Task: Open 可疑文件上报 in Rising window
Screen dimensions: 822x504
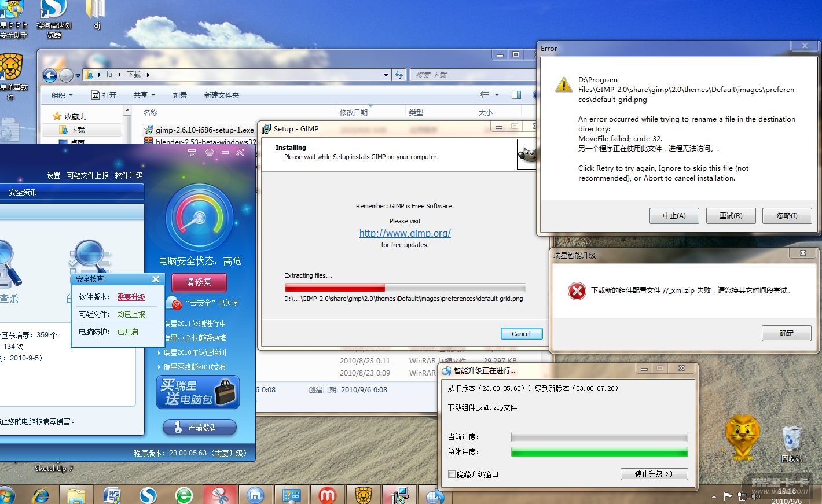Action: [88, 175]
